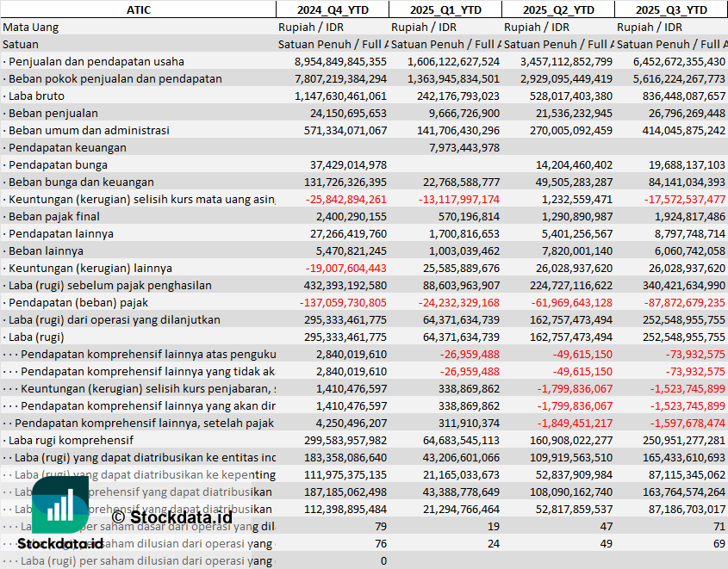Viewport: 728px width, 569px height.
Task: Click the 2025_Q2_YTD column header
Action: click(x=557, y=9)
